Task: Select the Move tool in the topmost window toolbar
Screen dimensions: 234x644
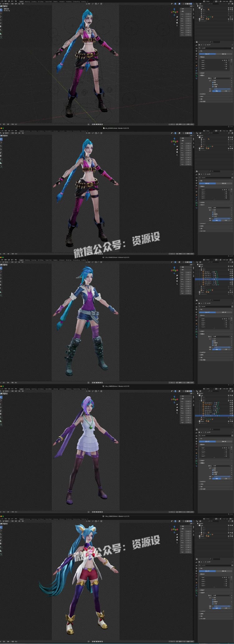Action: pyautogui.click(x=1, y=16)
